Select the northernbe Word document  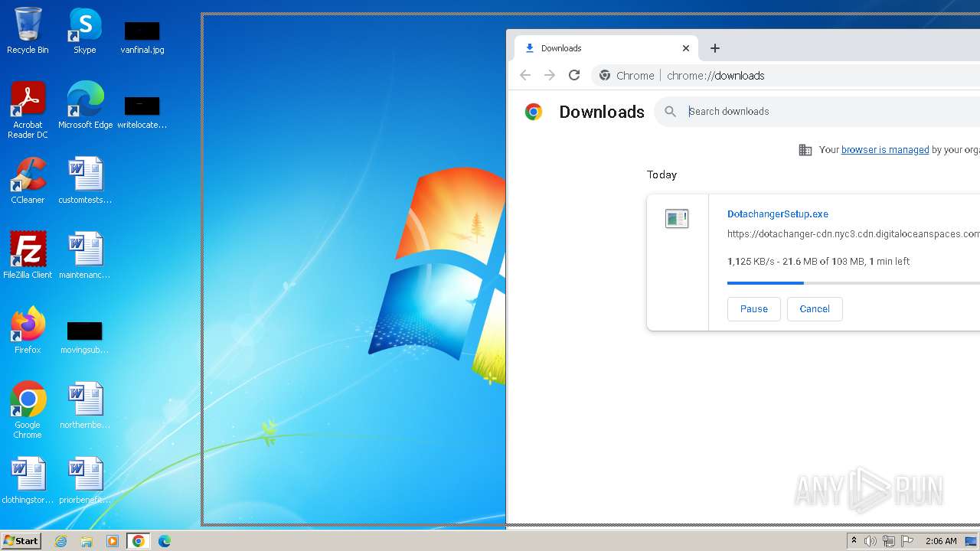(85, 406)
